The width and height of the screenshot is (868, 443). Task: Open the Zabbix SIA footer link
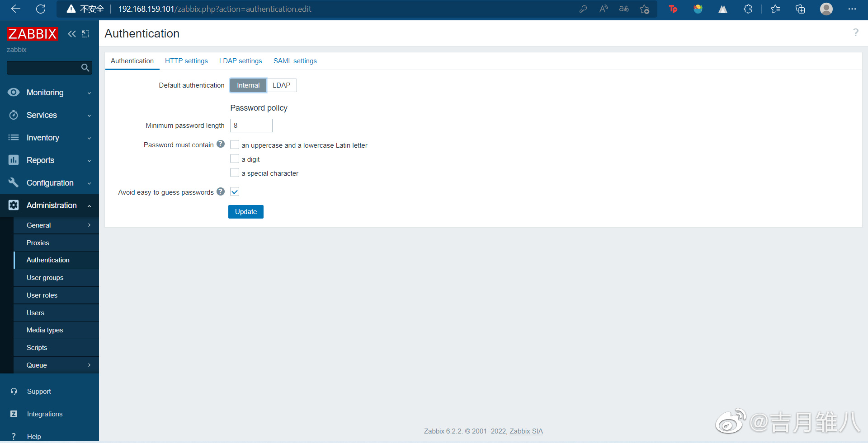(x=526, y=431)
